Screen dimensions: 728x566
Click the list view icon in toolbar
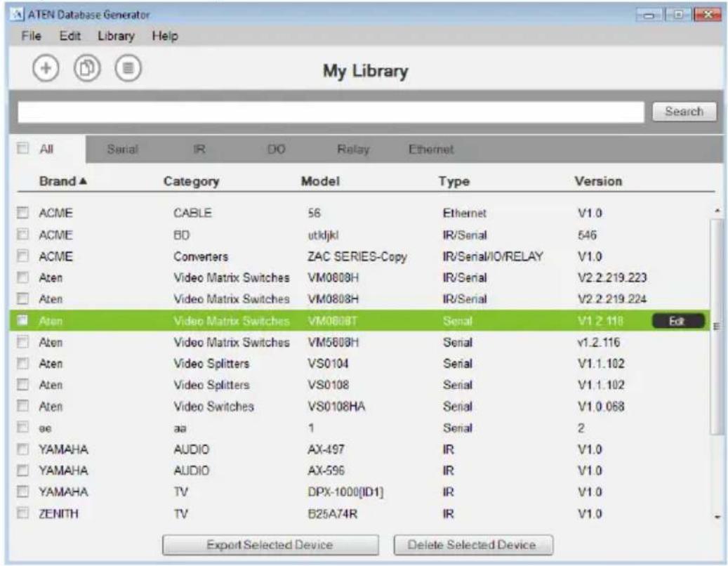128,68
